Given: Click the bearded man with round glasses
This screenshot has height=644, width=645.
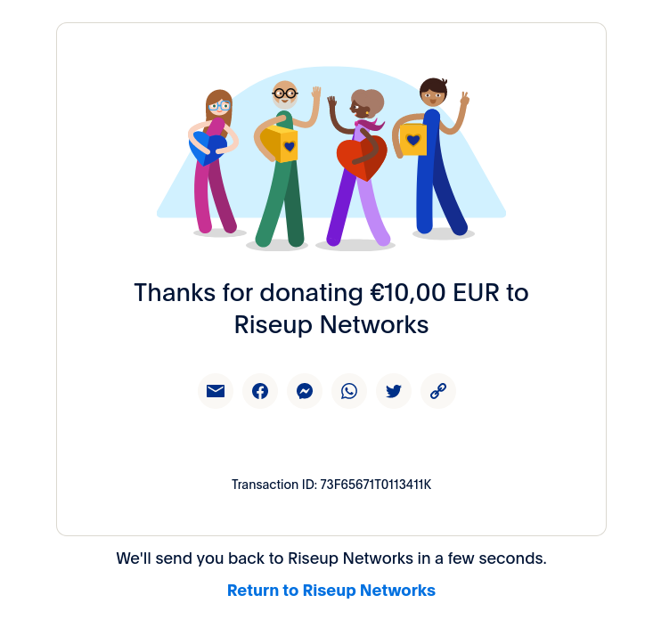Looking at the screenshot, I should (x=284, y=165).
